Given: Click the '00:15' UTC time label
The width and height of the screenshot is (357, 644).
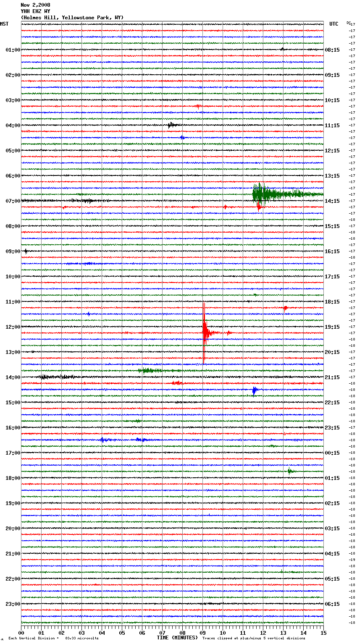Looking at the screenshot, I should [332, 453].
